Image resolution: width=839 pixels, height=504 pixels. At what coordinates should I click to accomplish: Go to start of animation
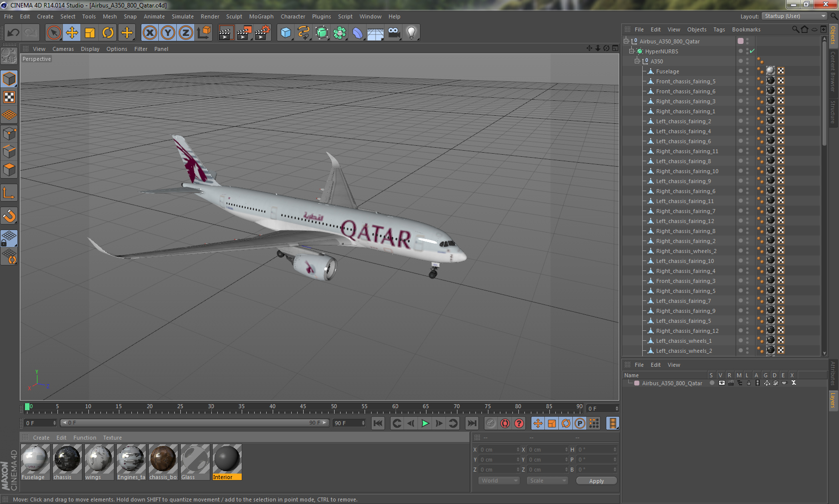(378, 423)
